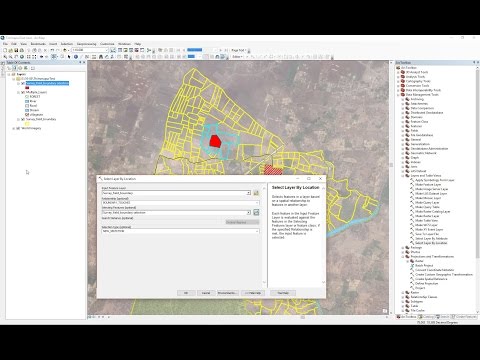Click the Go Back to Previous Extent arrow
Image resolution: width=480 pixels, height=360 pixels.
41,57
